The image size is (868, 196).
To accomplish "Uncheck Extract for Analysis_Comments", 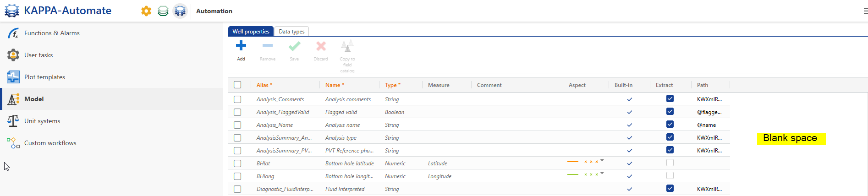I will tap(670, 98).
